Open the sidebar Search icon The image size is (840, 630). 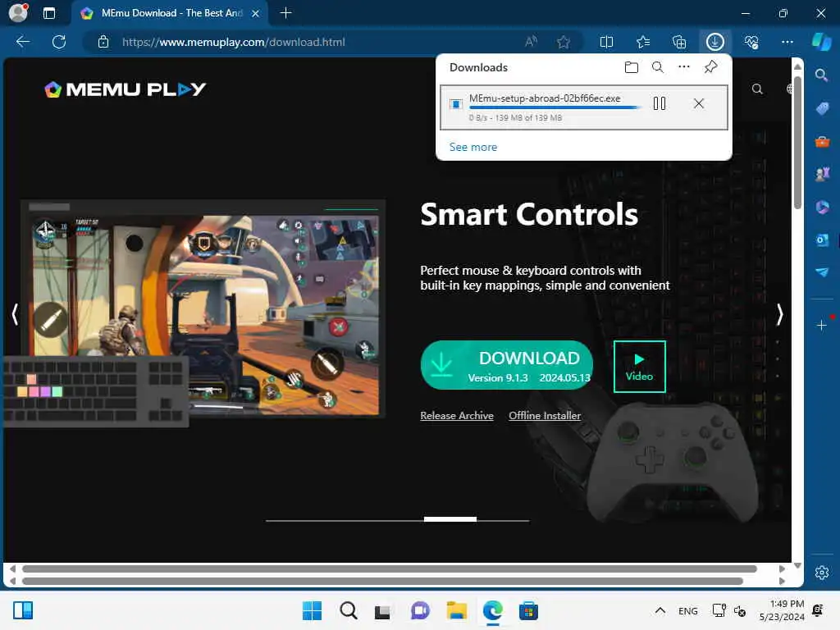(x=821, y=75)
